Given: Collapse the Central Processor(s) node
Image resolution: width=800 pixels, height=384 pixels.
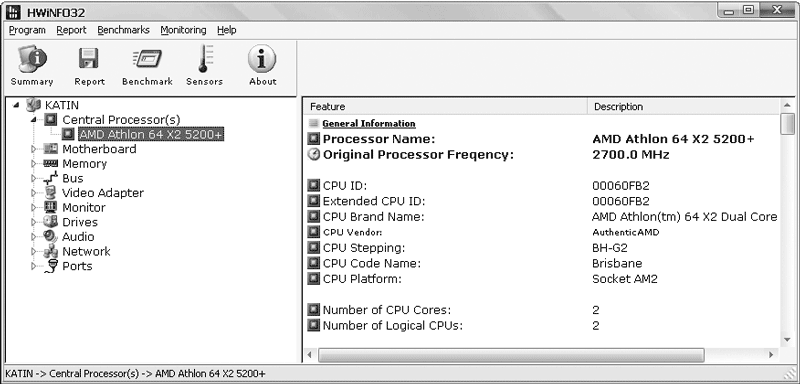Looking at the screenshot, I should [34, 120].
